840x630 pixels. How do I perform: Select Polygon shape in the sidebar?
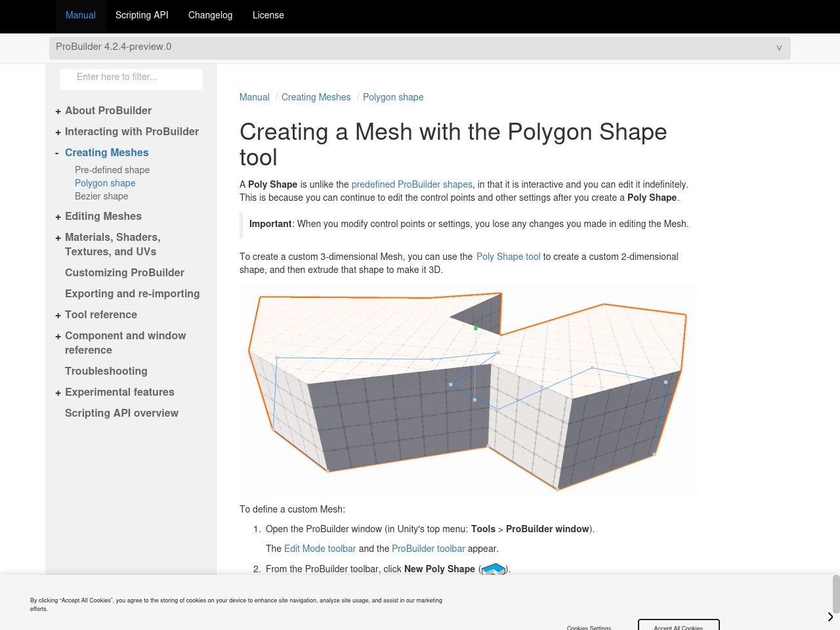point(105,183)
